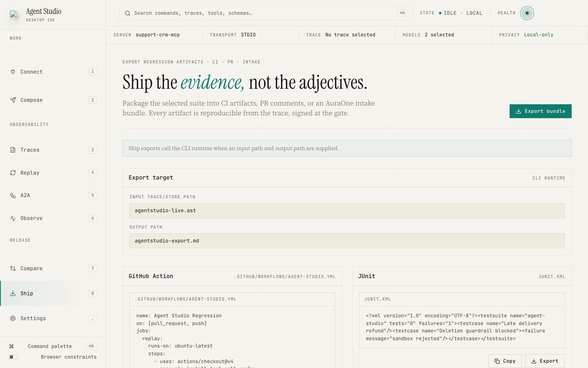Click the 'Export target' card heading
The image size is (588, 368).
tap(151, 177)
